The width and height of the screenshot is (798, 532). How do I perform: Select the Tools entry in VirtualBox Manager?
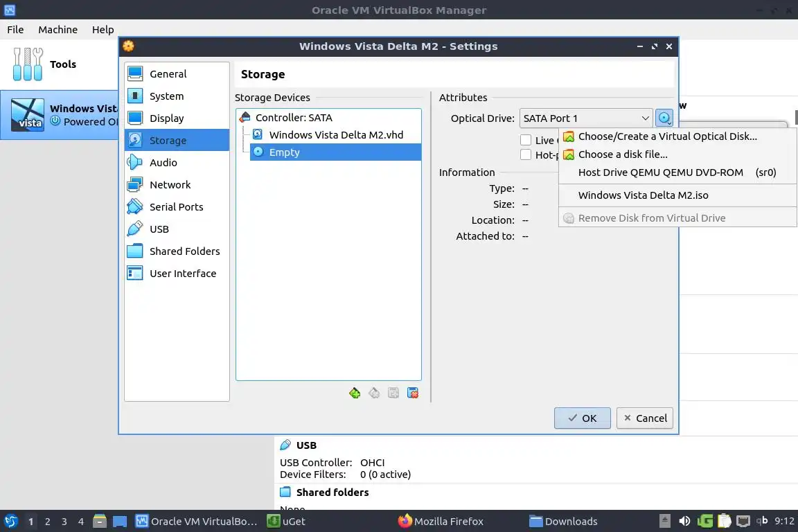59,64
